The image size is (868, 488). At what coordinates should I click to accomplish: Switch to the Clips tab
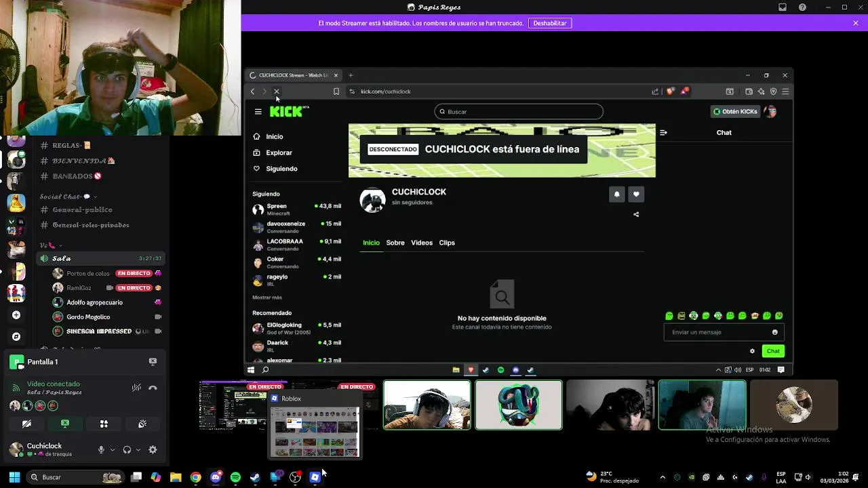tap(447, 243)
